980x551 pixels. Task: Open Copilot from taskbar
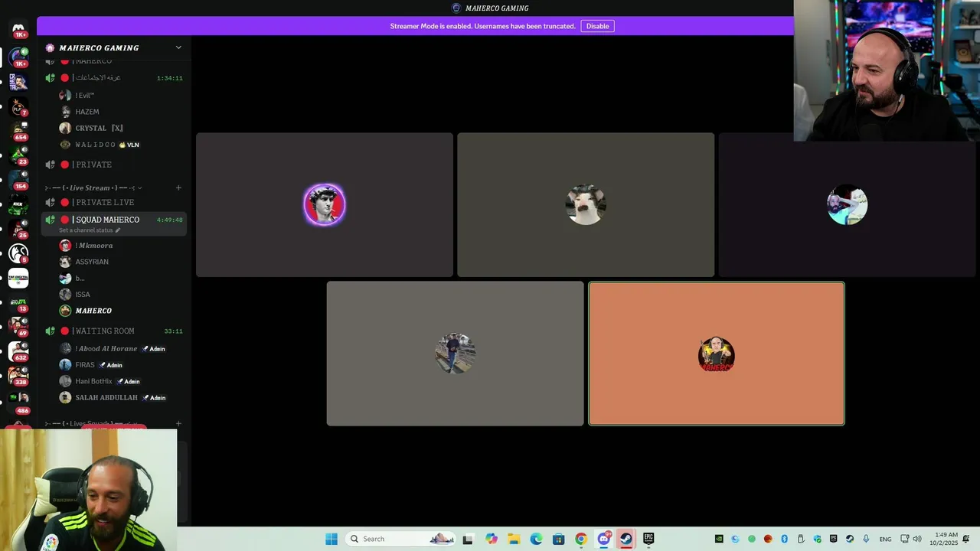492,539
